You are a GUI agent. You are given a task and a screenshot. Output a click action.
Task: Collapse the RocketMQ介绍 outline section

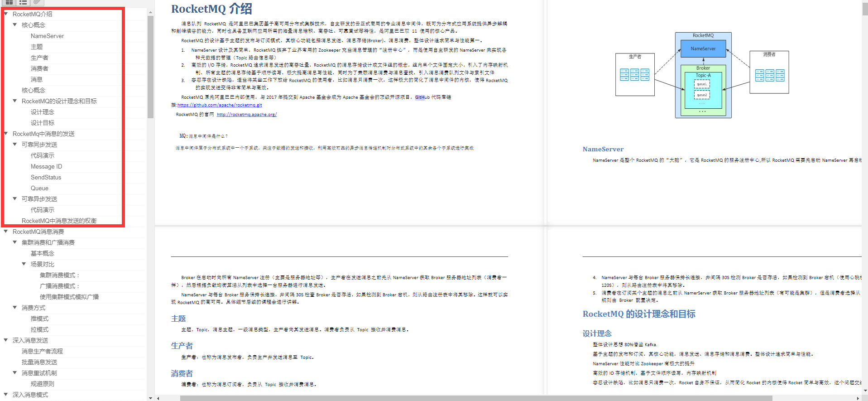click(6, 14)
